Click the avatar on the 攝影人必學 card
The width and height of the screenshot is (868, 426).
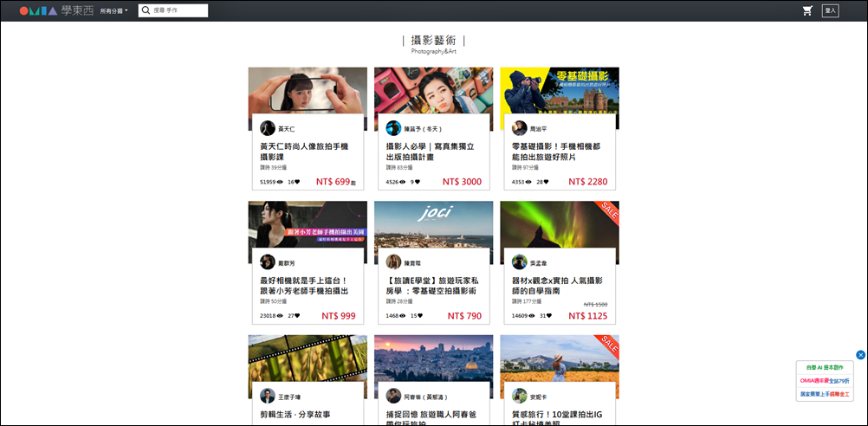tap(393, 128)
